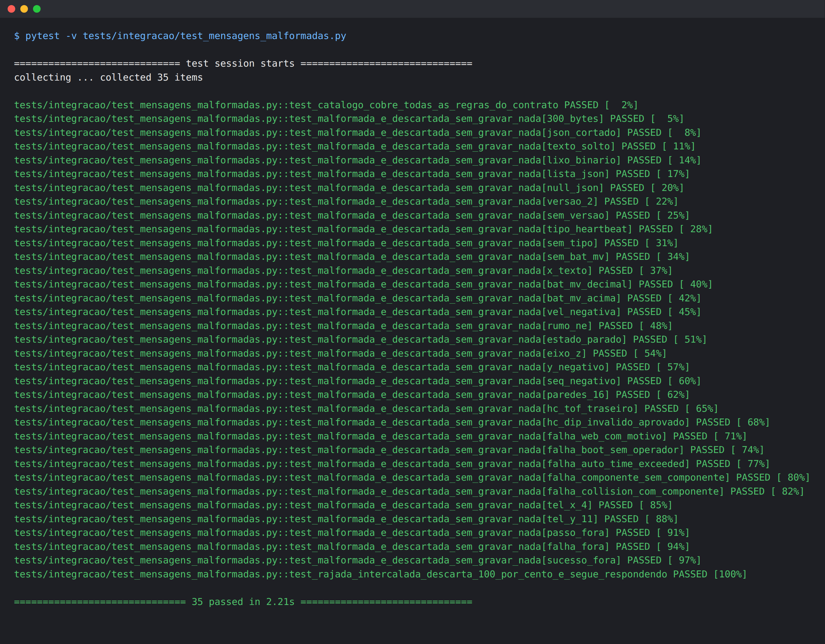Select the [falha_auto_time_exceeded] test result line
Image resolution: width=825 pixels, height=644 pixels.
click(392, 463)
